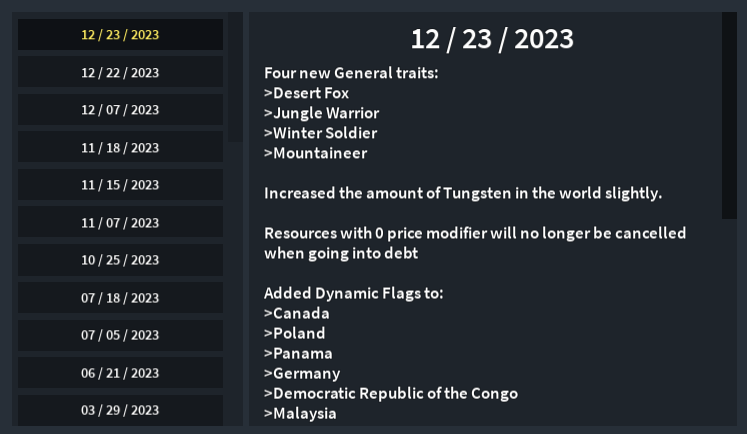Open the 12 / 22 / 2023 update notes
This screenshot has width=747, height=434.
point(120,72)
